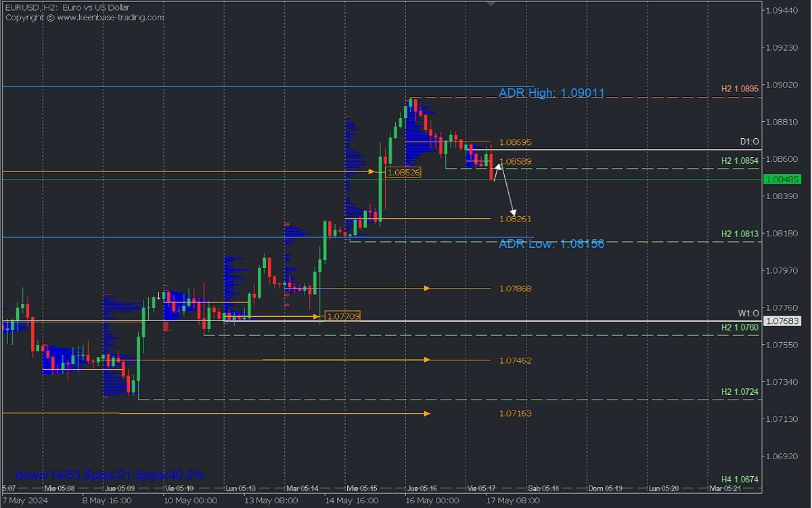Click 1.07550 on the price axis
Viewport: 812px width, 508px height.
[x=782, y=345]
